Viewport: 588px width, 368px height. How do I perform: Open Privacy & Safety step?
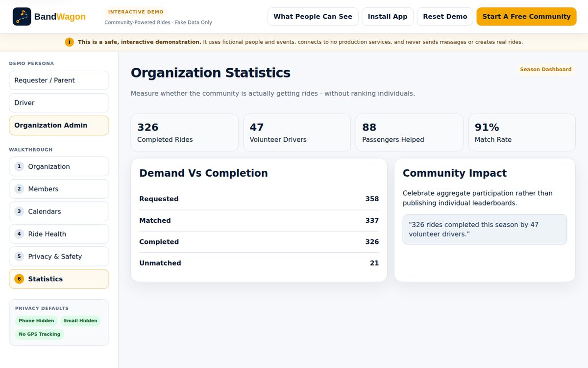click(x=59, y=257)
